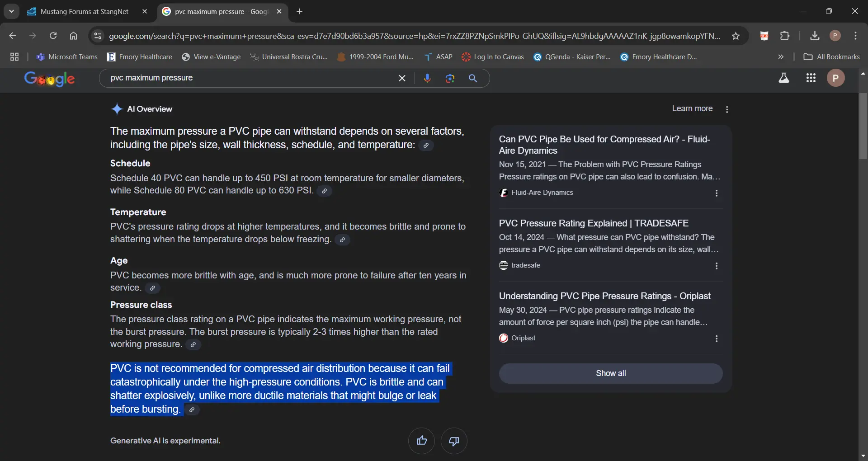This screenshot has width=868, height=461.
Task: Open the ASAP bookmark
Action: (438, 56)
